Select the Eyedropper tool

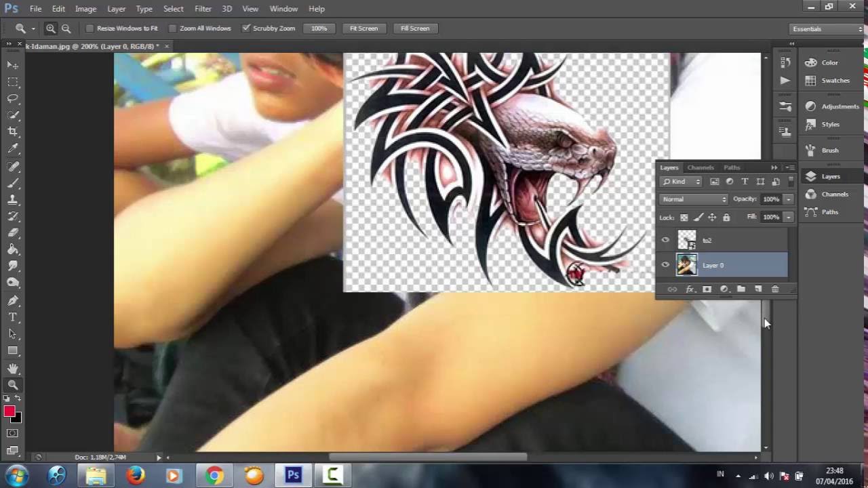(x=13, y=149)
